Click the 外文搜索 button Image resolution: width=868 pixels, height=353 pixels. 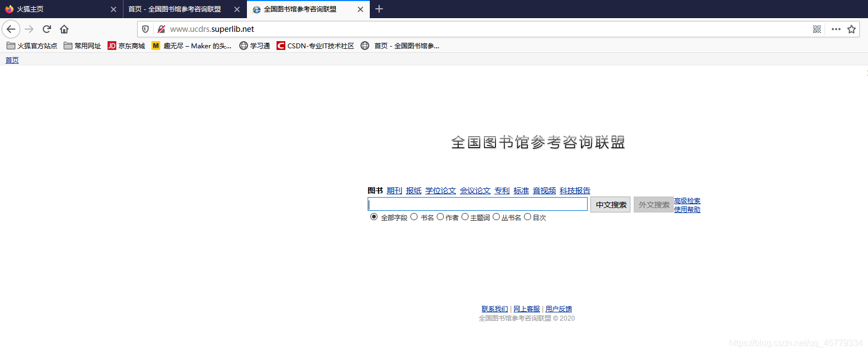pyautogui.click(x=653, y=205)
